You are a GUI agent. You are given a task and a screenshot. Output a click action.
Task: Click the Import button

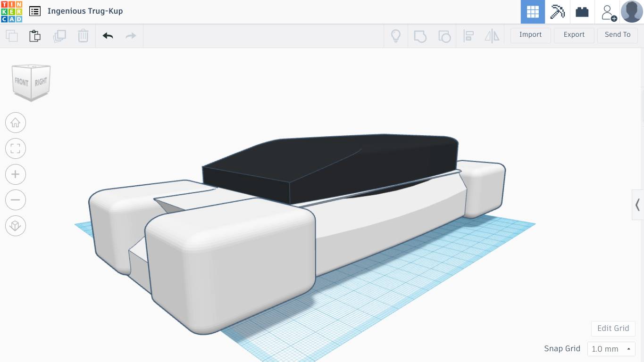click(531, 35)
